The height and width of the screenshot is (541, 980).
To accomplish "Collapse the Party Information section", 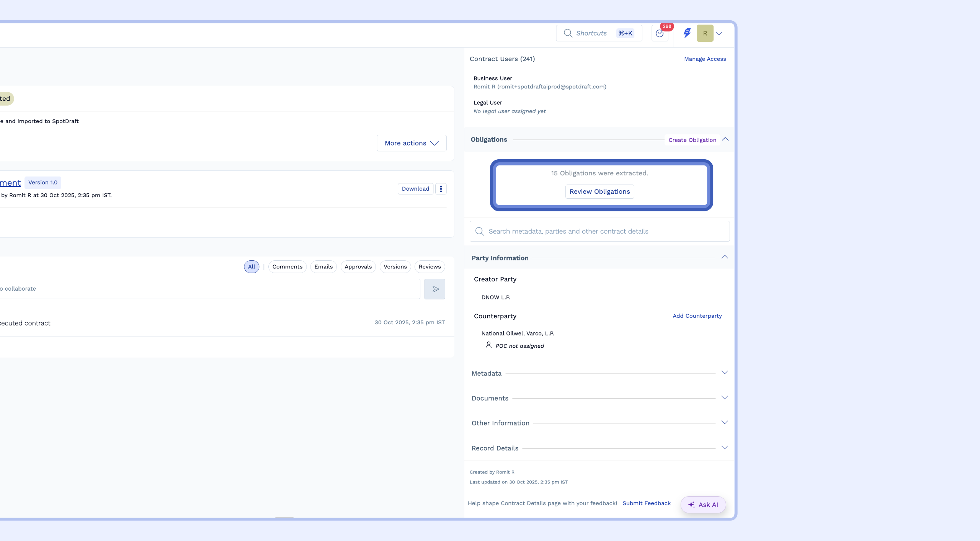I will [724, 257].
